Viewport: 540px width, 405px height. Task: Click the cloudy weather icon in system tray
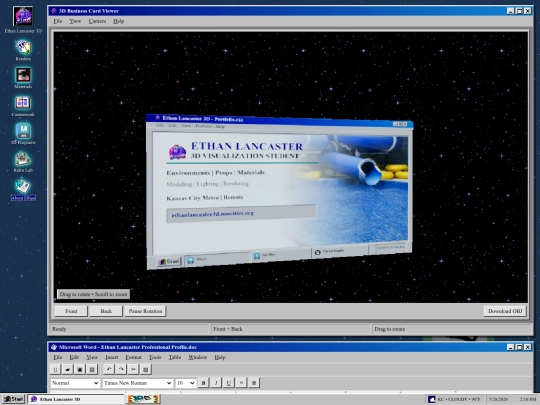point(431,399)
